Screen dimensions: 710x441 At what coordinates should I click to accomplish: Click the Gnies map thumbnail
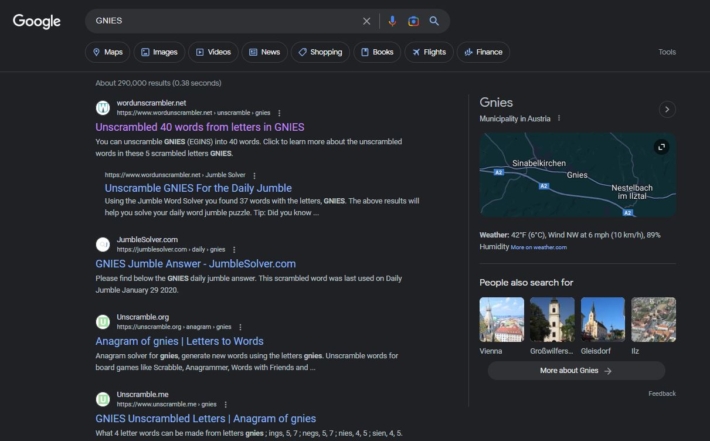tap(577, 175)
